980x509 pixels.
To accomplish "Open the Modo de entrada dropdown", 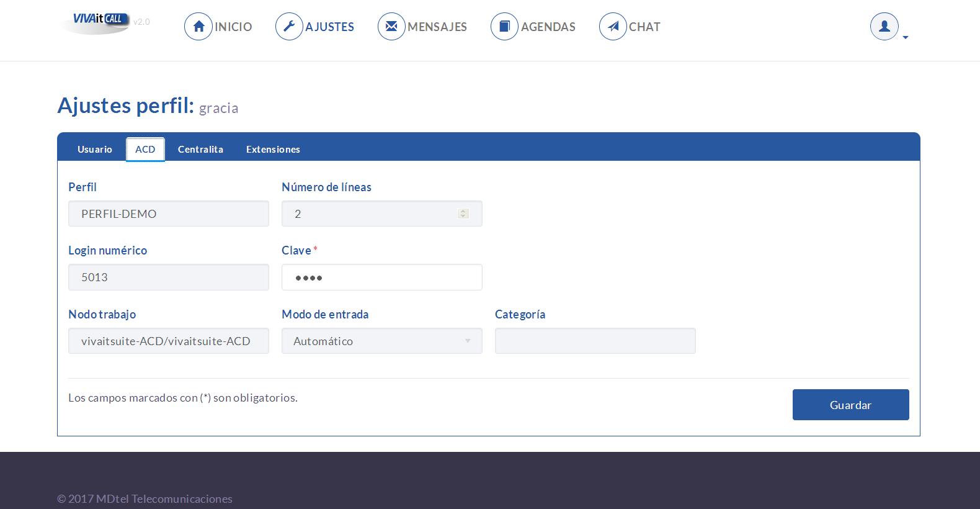I will coord(382,341).
